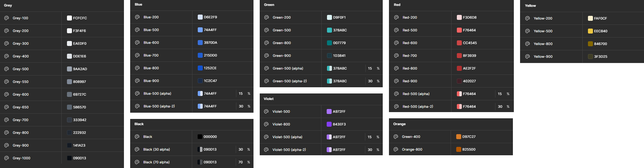Edit the 70 opacity field of Black (70 alpha)
644x168 pixels.
[241, 162]
